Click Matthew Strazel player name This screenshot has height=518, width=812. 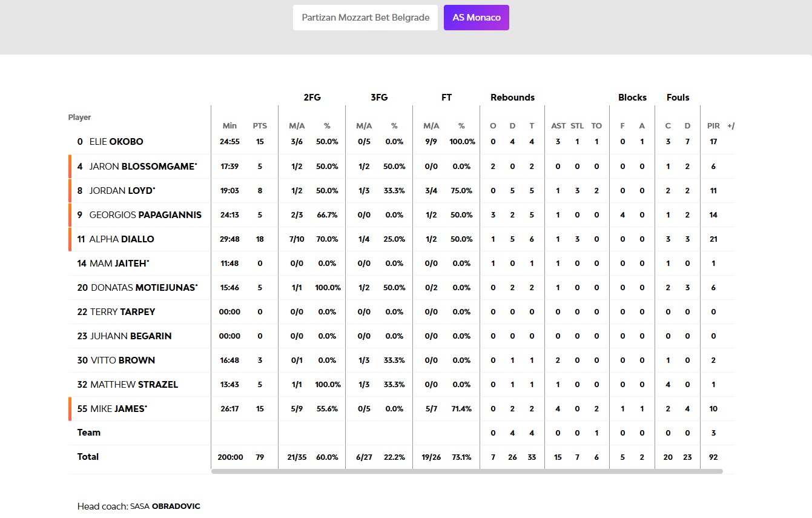click(134, 384)
